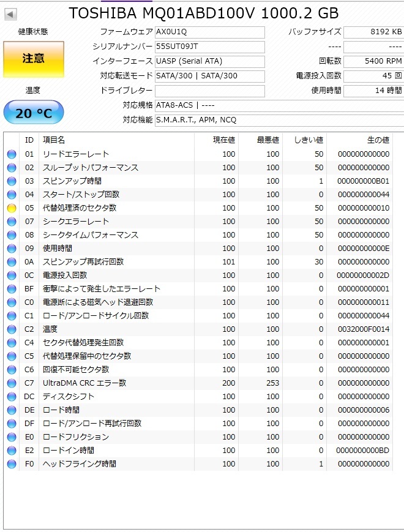Image resolution: width=404 pixels, height=532 pixels.
Task: Click the blue status icon for ID 04
Action: point(12,195)
